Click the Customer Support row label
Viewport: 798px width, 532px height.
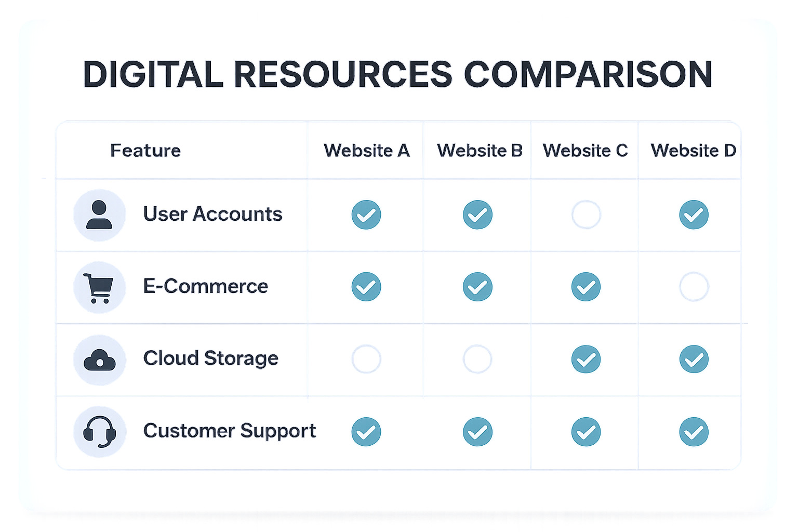click(230, 431)
